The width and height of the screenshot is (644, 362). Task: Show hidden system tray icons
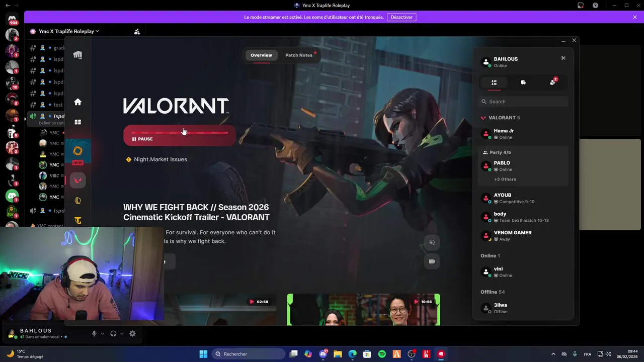coord(553,354)
